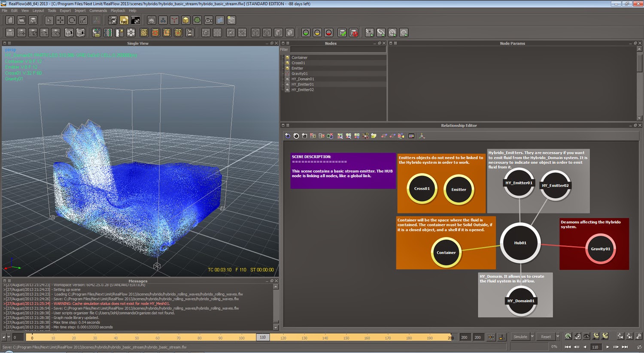Click the yellow status light button
The height and width of the screenshot is (353, 644).
317,33
